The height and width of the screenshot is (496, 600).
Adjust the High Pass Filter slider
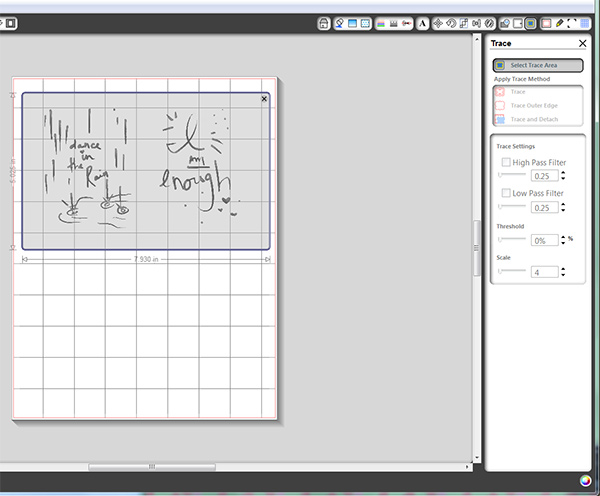click(x=512, y=175)
